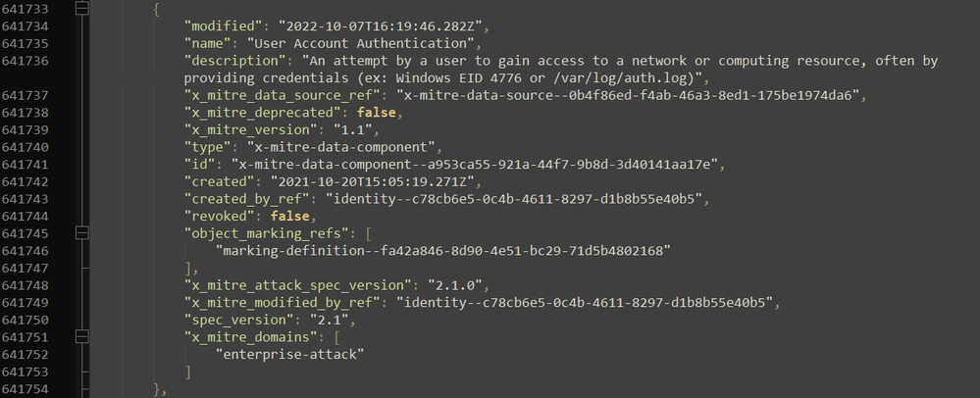Click line number 641754 in the gutter
This screenshot has width=980, height=398.
26,389
